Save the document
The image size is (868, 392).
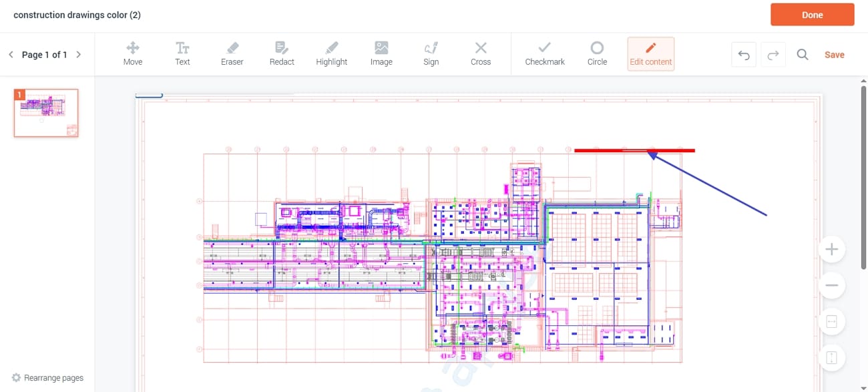point(835,55)
